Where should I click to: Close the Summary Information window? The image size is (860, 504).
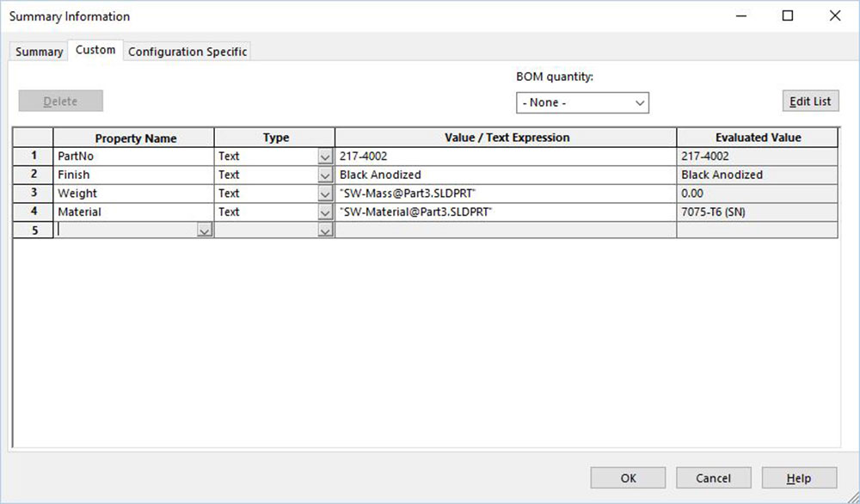coord(834,15)
